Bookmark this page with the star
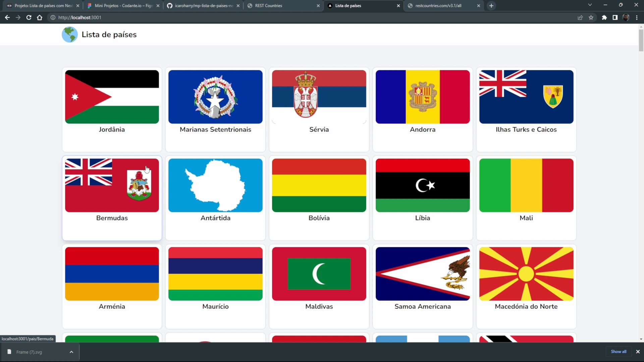The width and height of the screenshot is (644, 362). pyautogui.click(x=591, y=17)
